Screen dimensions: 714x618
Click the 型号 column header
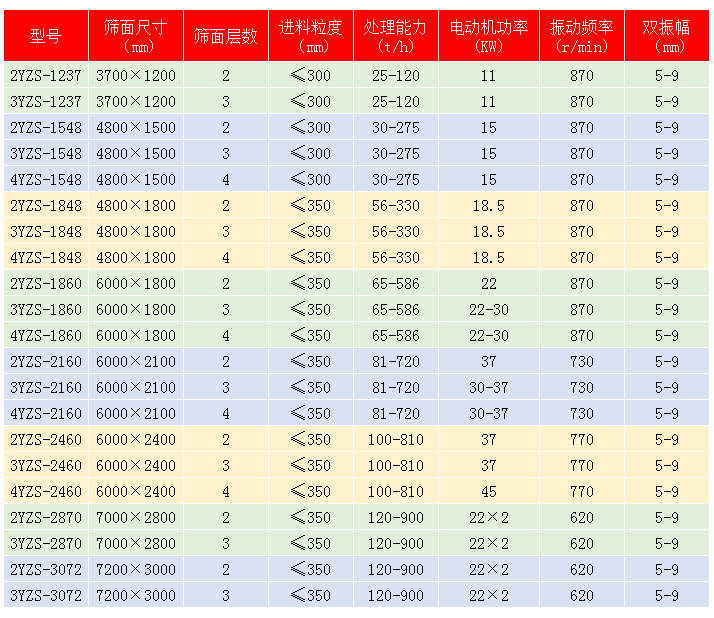46,36
